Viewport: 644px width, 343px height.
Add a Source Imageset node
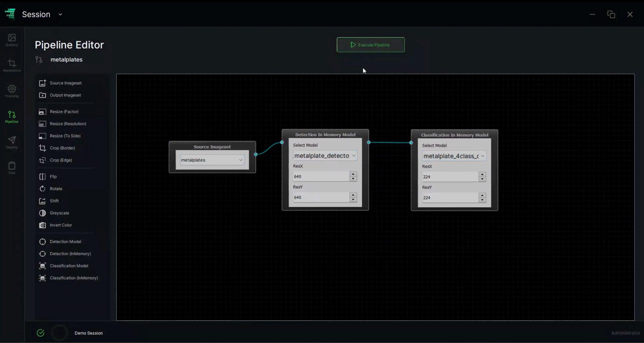click(x=60, y=83)
